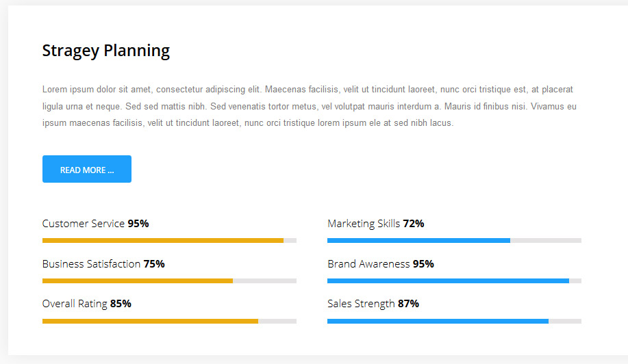The width and height of the screenshot is (628, 364).
Task: Click the Marketing Skills progress bar
Action: (454, 241)
